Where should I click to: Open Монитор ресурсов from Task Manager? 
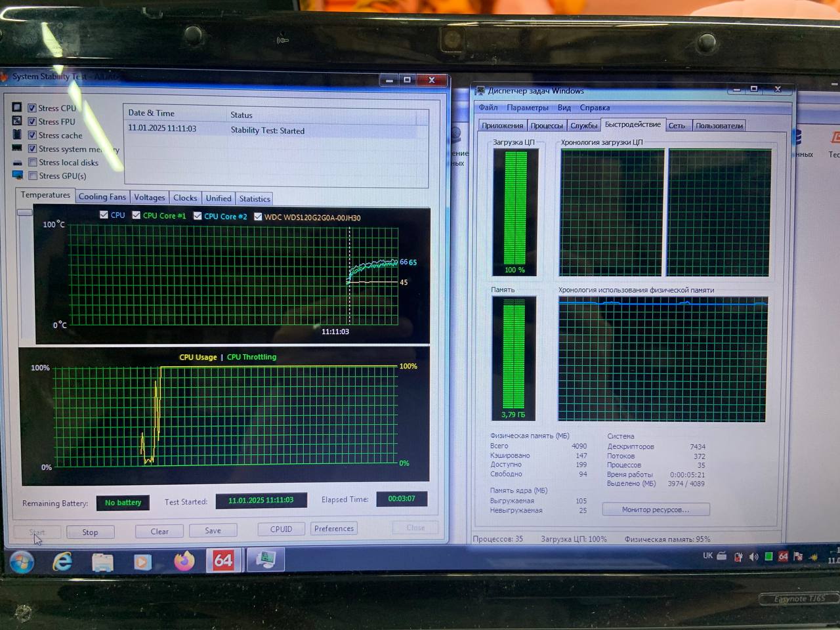coord(656,509)
